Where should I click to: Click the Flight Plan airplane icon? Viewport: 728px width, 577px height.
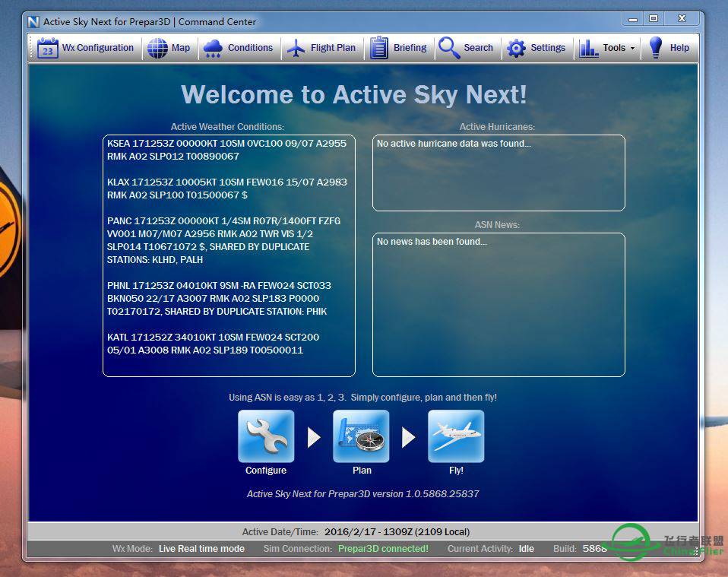click(x=296, y=48)
